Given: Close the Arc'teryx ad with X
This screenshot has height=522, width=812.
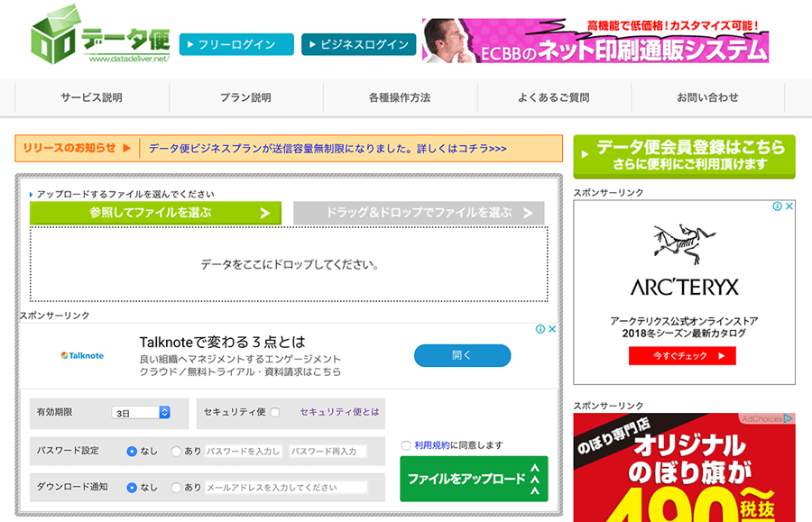Looking at the screenshot, I should [x=789, y=206].
